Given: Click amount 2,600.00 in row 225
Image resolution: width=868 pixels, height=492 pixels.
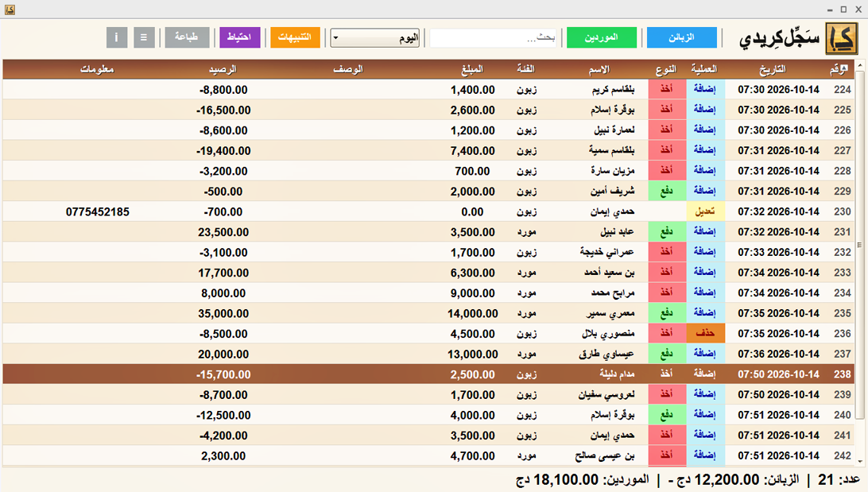Looking at the screenshot, I should pyautogui.click(x=473, y=110).
